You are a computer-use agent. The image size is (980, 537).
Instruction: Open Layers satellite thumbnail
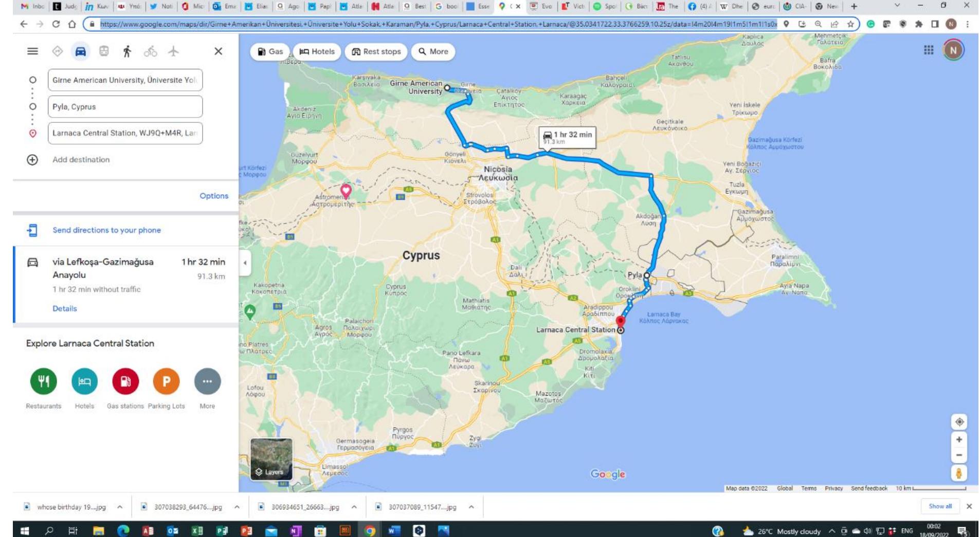point(271,459)
